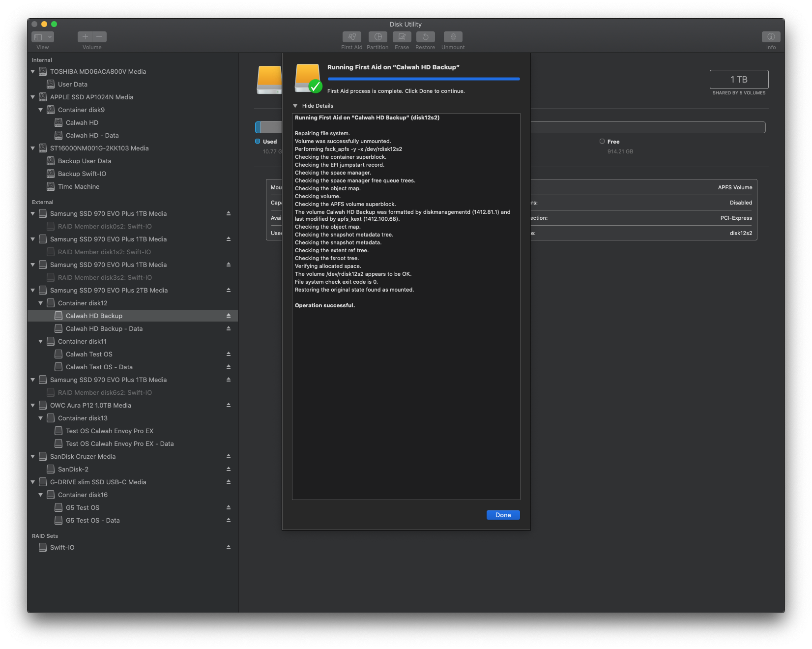The width and height of the screenshot is (812, 649).
Task: Select RAID Member disk0s2: Swift-IO
Action: click(x=133, y=226)
